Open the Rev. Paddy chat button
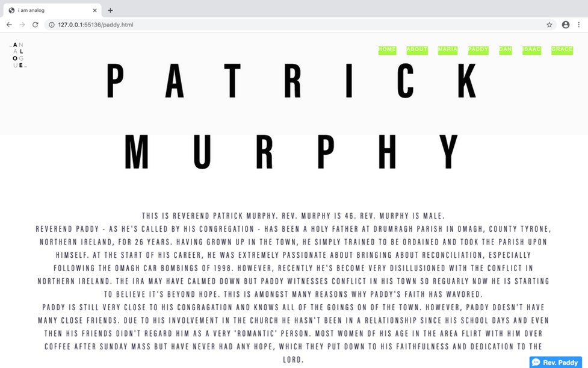This screenshot has width=588, height=368. [x=555, y=362]
